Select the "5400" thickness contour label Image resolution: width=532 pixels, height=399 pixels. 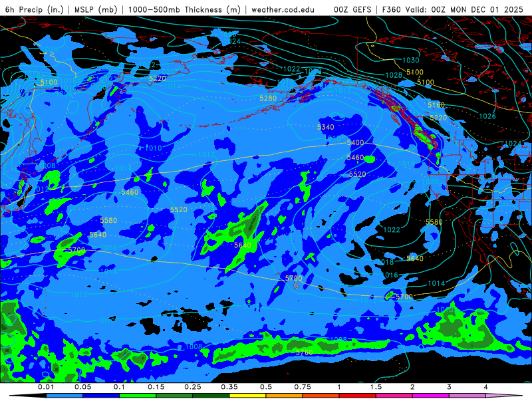point(355,142)
